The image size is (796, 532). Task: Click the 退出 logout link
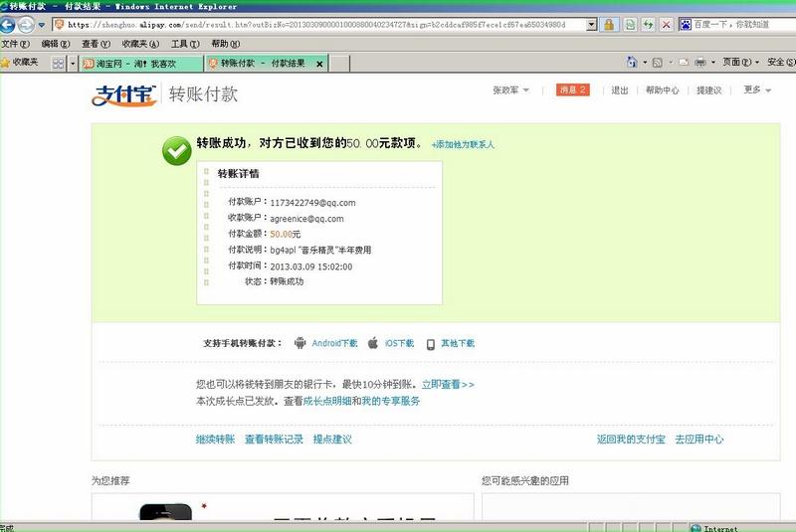pyautogui.click(x=619, y=90)
